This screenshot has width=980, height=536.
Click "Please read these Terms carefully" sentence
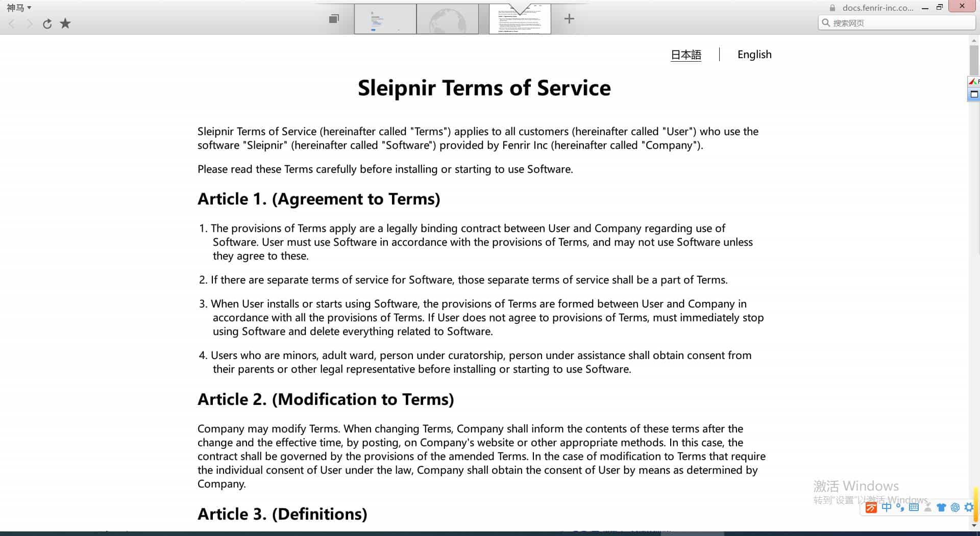coord(385,169)
